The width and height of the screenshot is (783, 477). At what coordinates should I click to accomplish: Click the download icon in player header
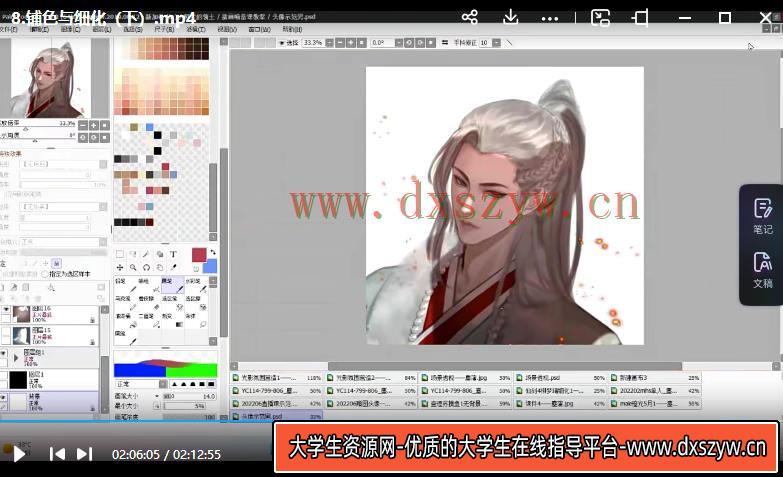click(x=510, y=17)
